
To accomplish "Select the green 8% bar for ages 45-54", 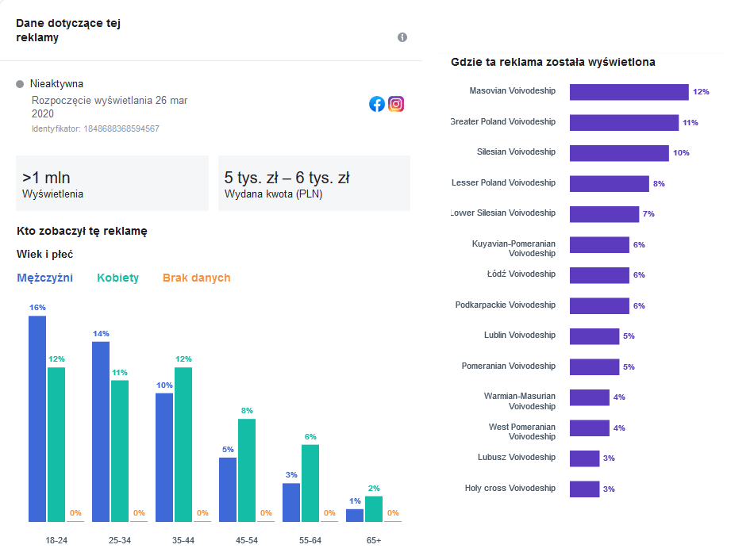I will pos(247,470).
